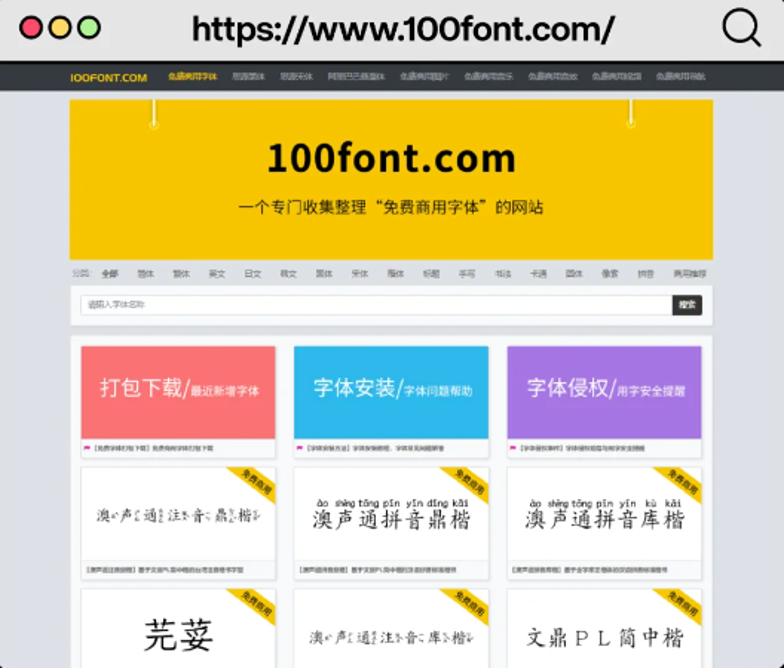Filter fonts by 标题 category
Screen dimensions: 784x668
click(x=431, y=274)
